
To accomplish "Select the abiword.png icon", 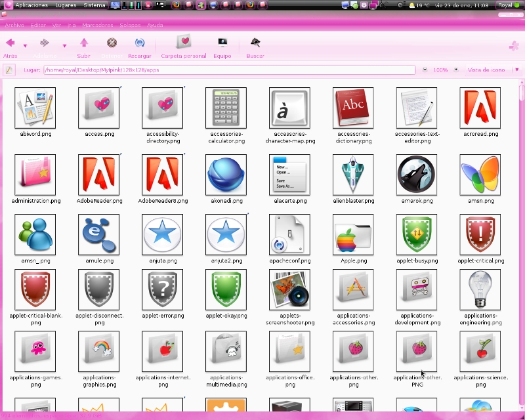I will pos(35,108).
